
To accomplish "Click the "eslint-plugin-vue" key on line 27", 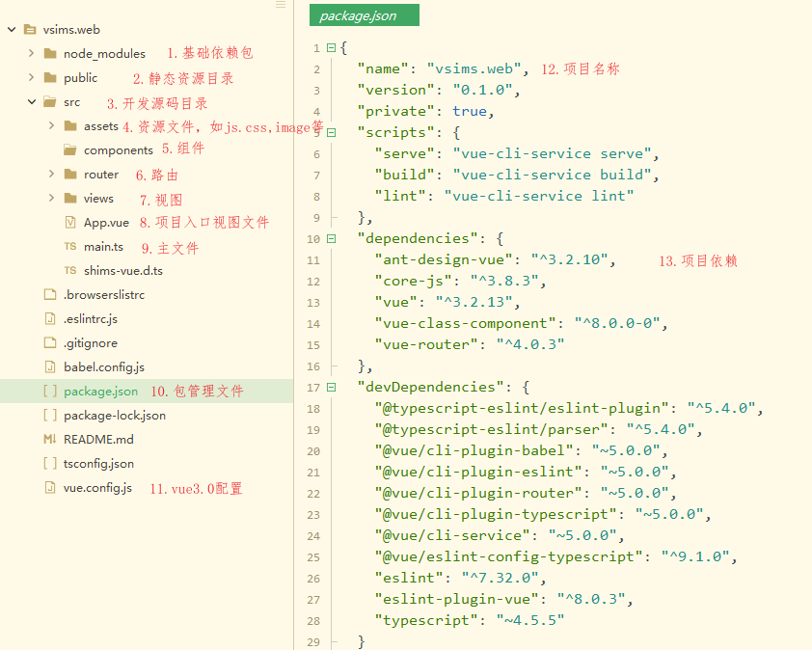I will 457,599.
